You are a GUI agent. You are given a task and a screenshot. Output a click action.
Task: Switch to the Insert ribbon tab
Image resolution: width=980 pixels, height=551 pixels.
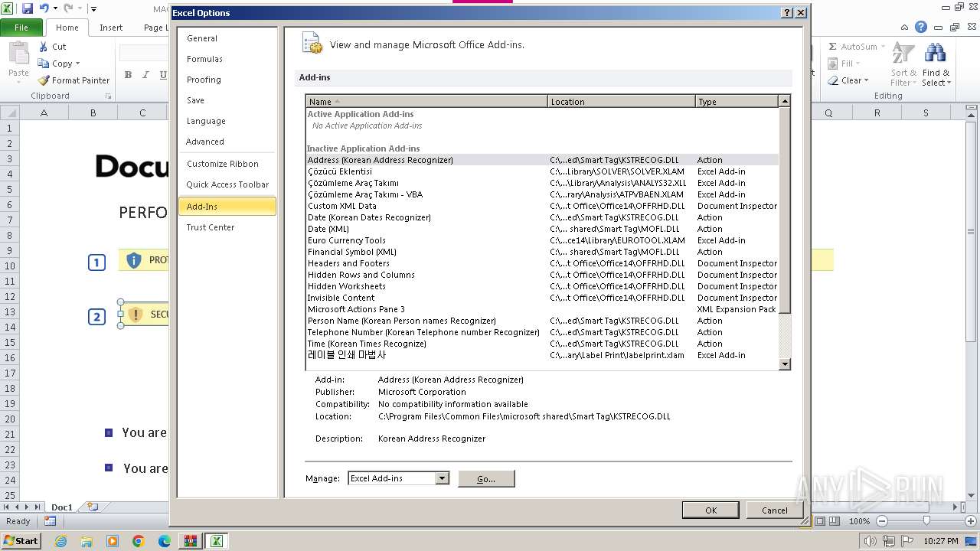click(x=111, y=27)
